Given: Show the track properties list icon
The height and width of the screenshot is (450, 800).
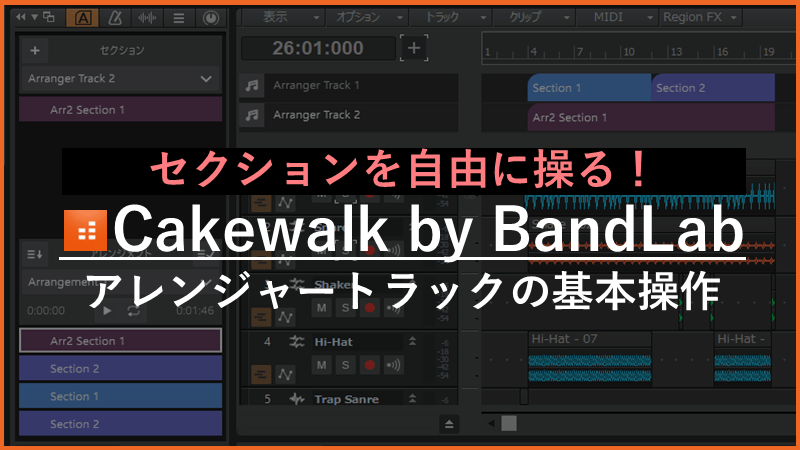Looking at the screenshot, I should [179, 18].
